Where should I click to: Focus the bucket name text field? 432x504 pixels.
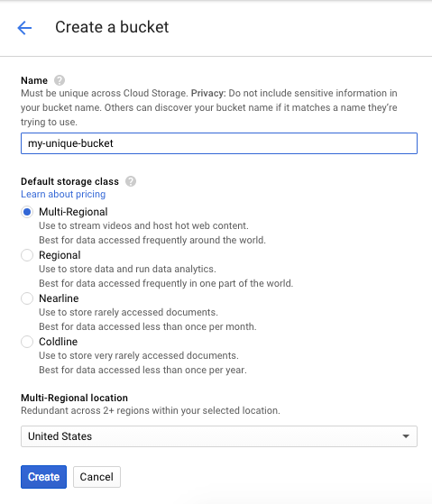tap(219, 143)
